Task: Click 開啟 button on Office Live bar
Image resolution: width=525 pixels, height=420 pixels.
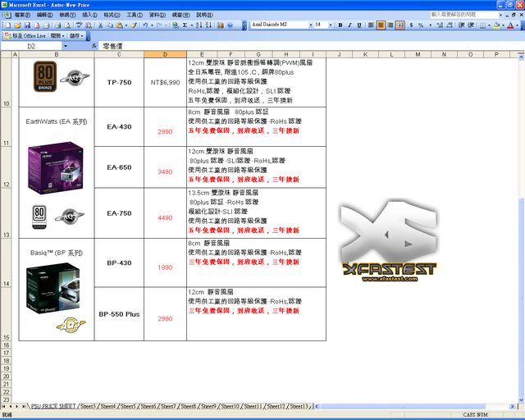Action: pyautogui.click(x=57, y=36)
